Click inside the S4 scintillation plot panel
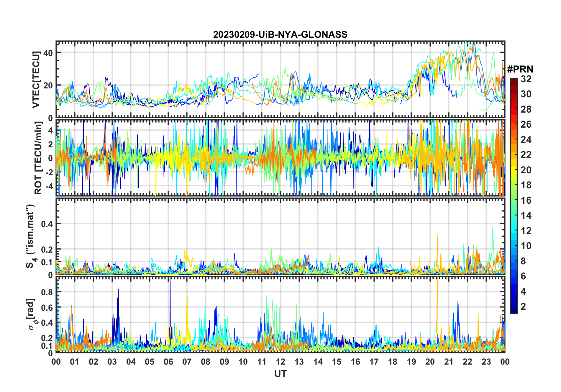 pos(280,236)
